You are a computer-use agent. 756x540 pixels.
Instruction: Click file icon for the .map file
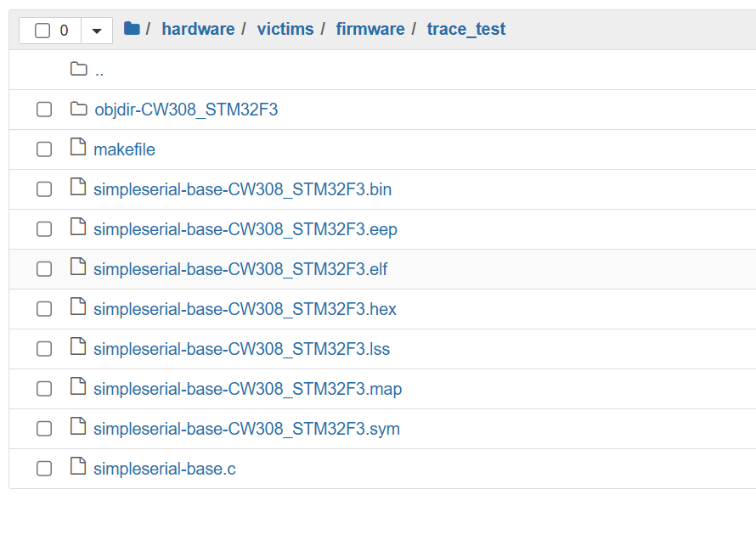[78, 387]
